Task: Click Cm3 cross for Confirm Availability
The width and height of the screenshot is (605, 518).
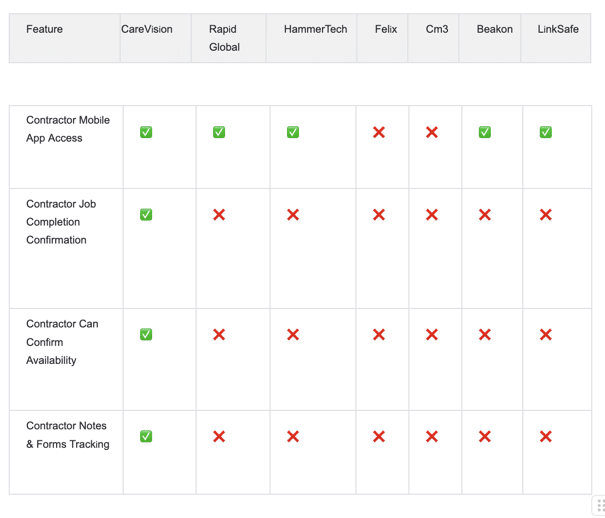Action: 432,335
